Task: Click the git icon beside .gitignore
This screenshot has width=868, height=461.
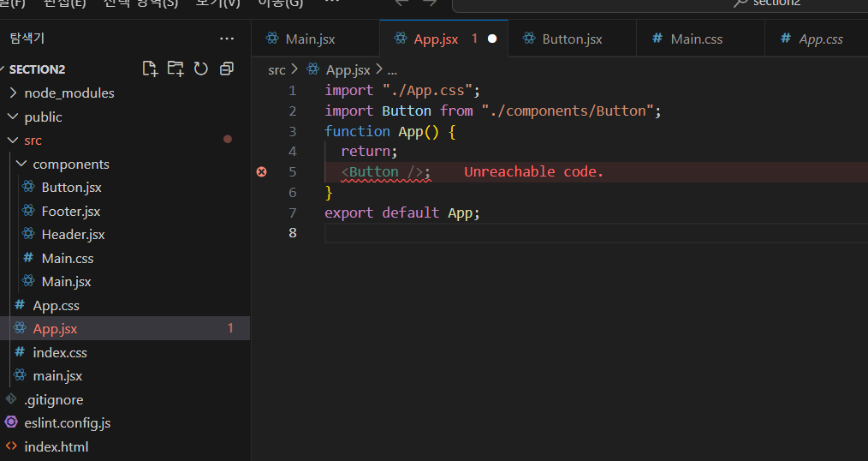Action: click(11, 399)
